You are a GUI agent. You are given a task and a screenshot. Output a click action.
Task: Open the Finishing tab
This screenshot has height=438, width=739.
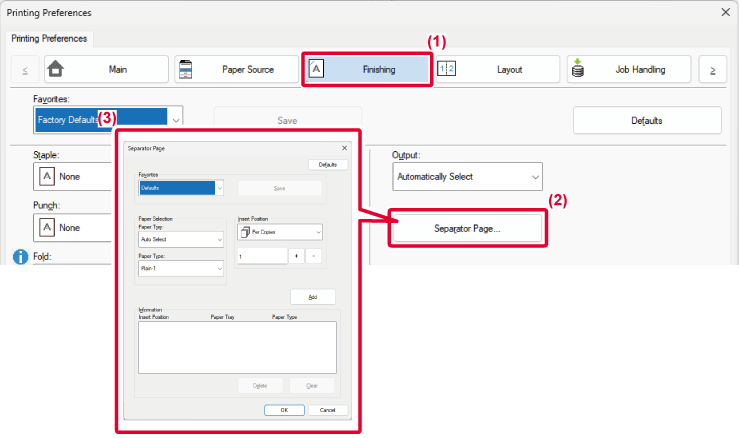[x=366, y=69]
